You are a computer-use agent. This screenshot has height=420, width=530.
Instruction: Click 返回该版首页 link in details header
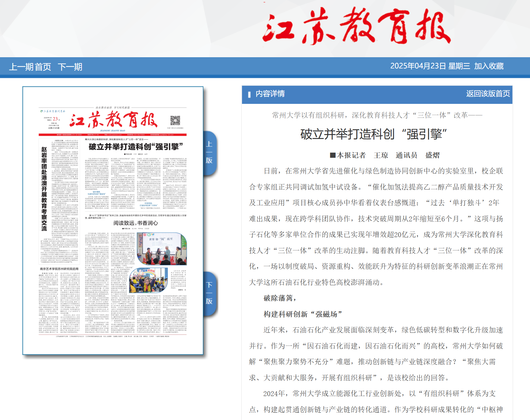click(488, 94)
